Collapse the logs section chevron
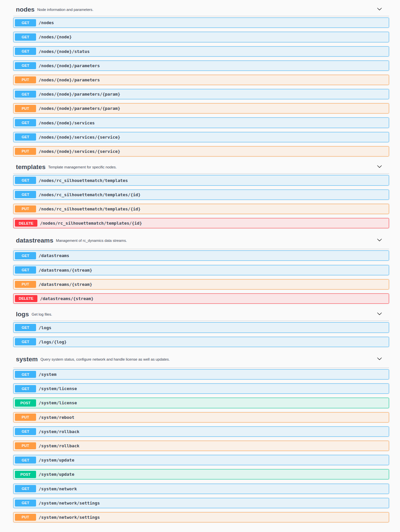Viewport: 400px width, 532px height. point(379,314)
